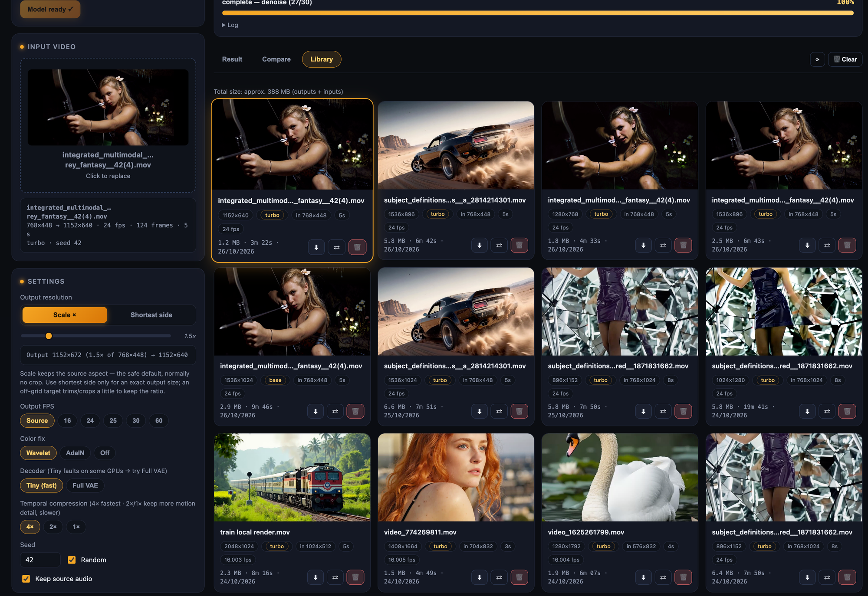Set Color fix to AdaIN
This screenshot has width=868, height=596.
click(75, 453)
